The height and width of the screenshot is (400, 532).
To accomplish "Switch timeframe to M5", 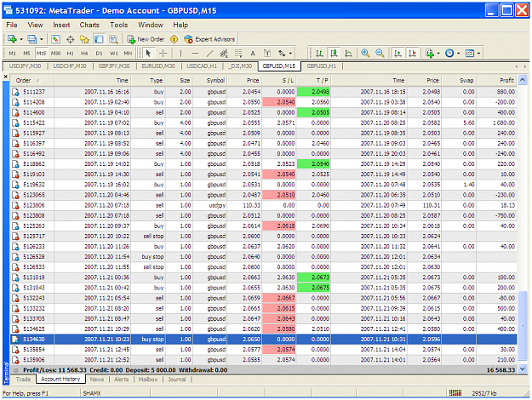I will (26, 54).
